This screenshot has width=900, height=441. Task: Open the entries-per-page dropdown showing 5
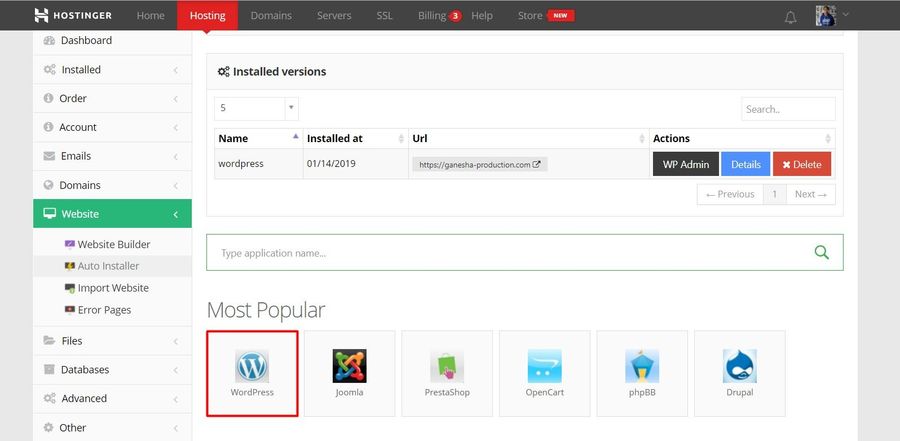pos(256,108)
